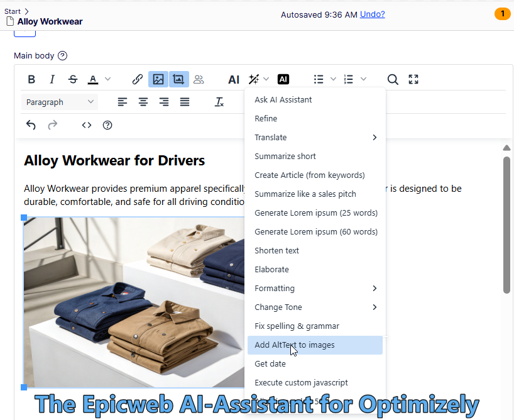514x420 pixels.
Task: Open the source code view icon
Action: click(x=87, y=125)
